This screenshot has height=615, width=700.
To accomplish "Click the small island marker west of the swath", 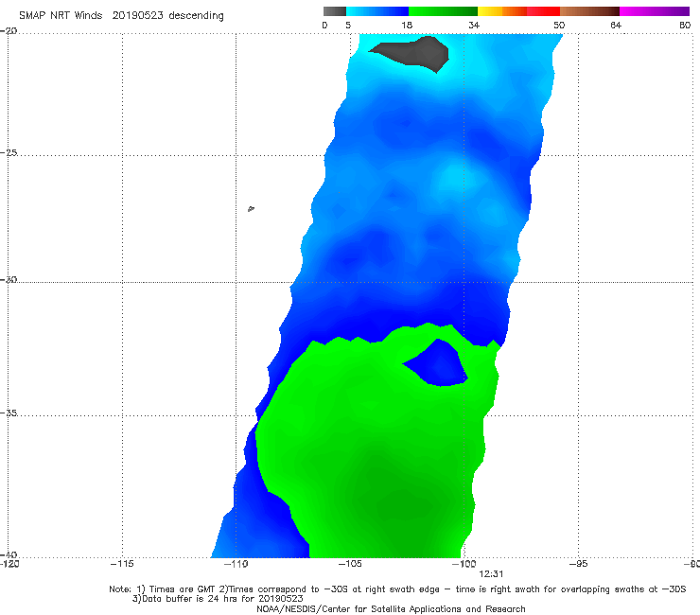I will [251, 208].
